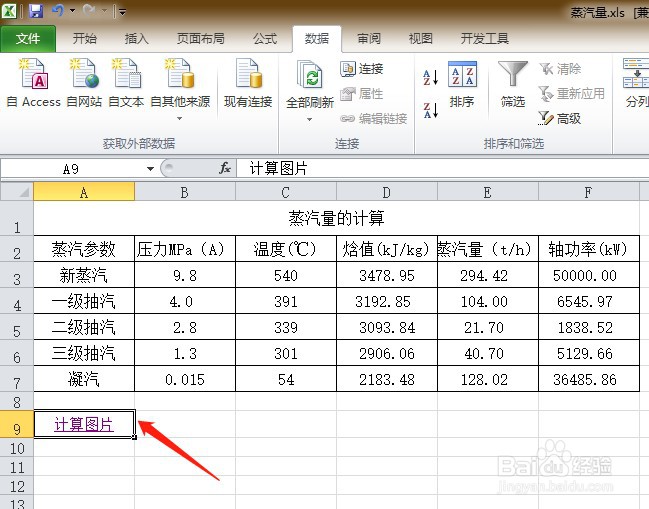Click the insert function fx icon
The width and height of the screenshot is (649, 509).
[x=225, y=168]
